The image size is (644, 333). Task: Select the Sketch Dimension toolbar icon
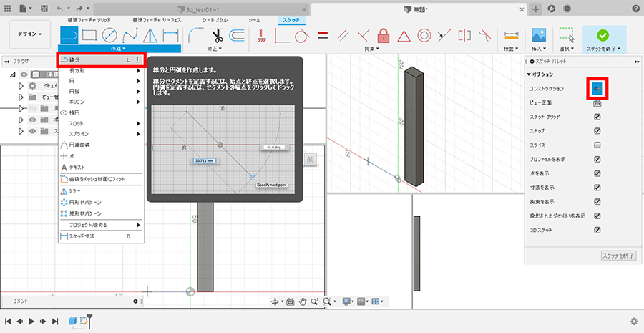click(171, 35)
